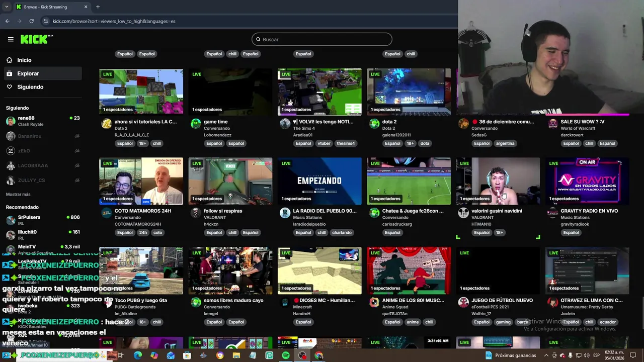Open Illuchit0 recommended channel
The image size is (644, 362).
pos(43,235)
